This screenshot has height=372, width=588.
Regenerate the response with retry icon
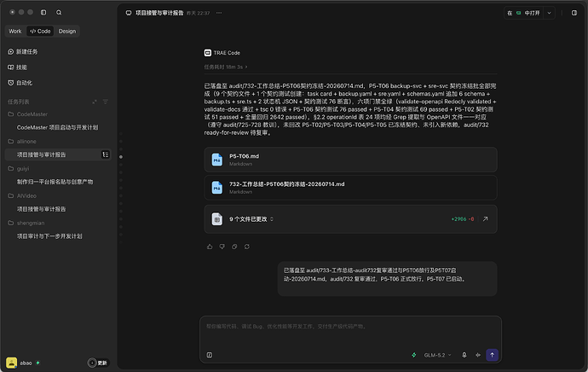click(247, 247)
